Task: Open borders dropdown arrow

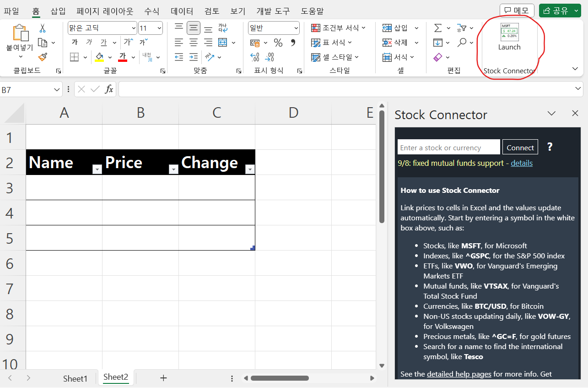Action: coord(85,57)
